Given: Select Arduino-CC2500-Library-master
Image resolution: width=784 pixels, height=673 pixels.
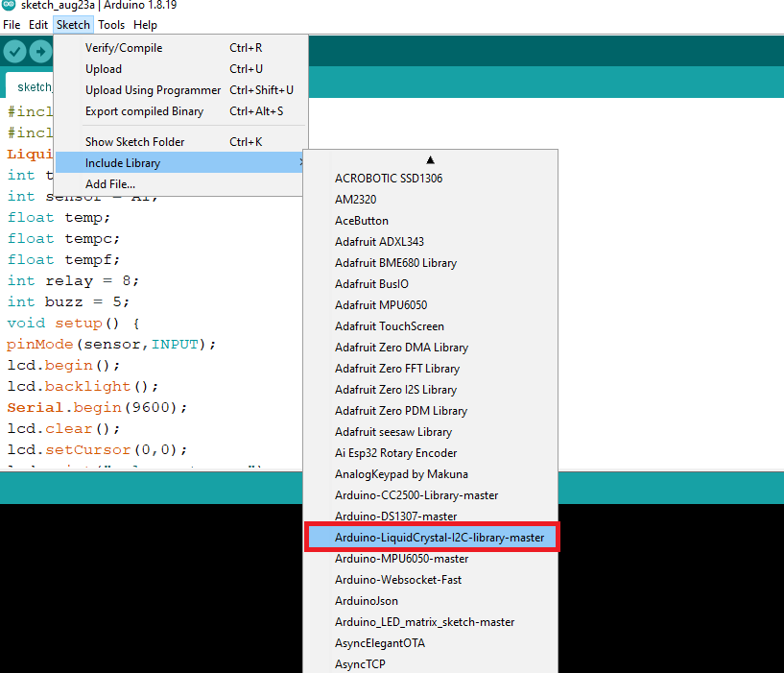Looking at the screenshot, I should (x=431, y=495).
